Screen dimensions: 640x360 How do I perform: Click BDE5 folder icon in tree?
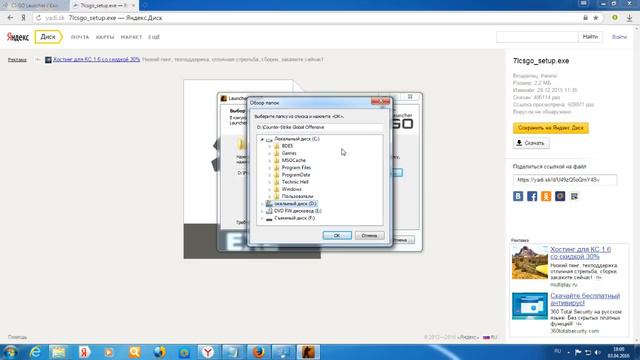[277, 146]
